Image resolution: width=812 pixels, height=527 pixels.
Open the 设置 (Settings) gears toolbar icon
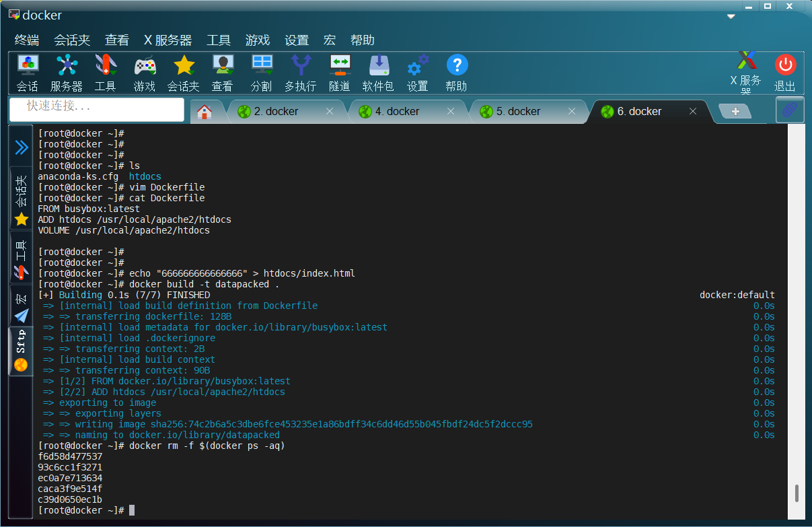tap(417, 73)
